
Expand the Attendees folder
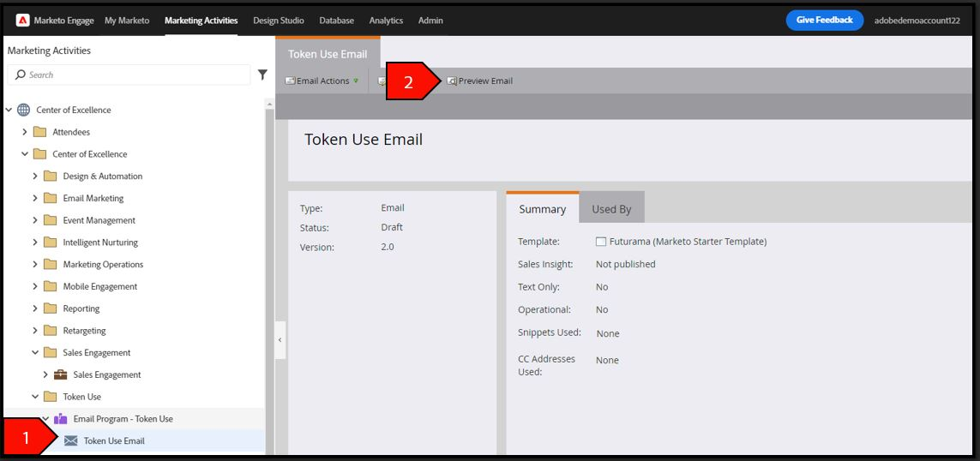point(25,133)
